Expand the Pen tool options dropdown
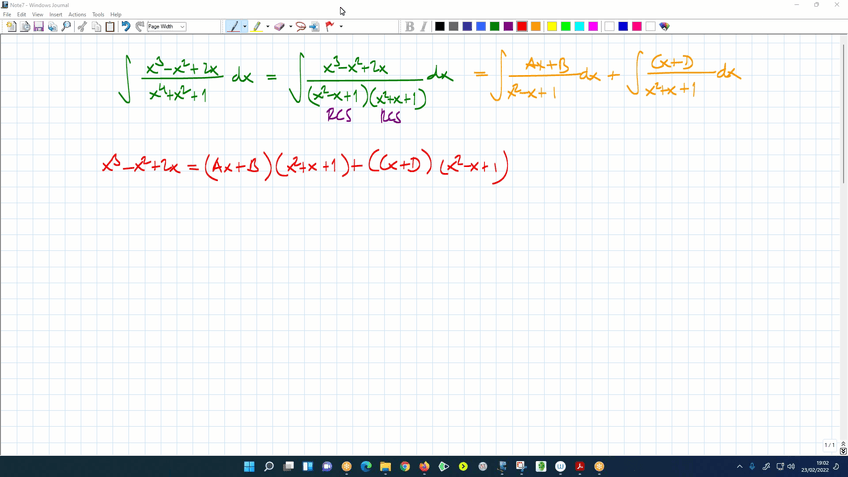 [x=245, y=27]
